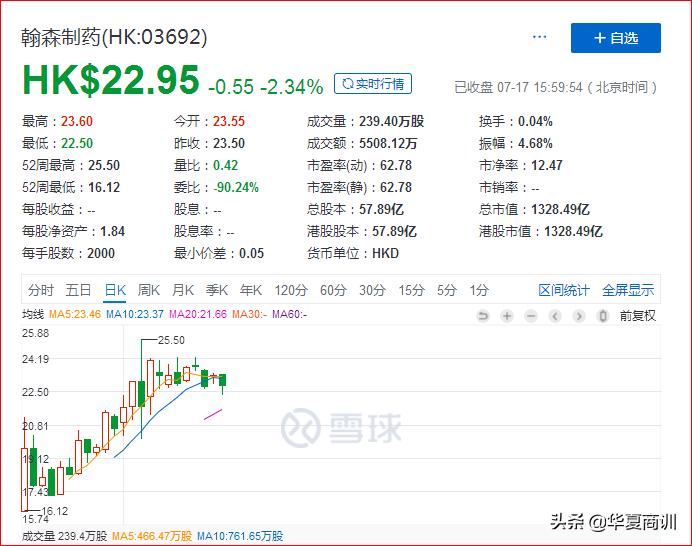The width and height of the screenshot is (692, 546).
Task: Select the 周K weekly candlestick tab
Action: click(x=149, y=290)
